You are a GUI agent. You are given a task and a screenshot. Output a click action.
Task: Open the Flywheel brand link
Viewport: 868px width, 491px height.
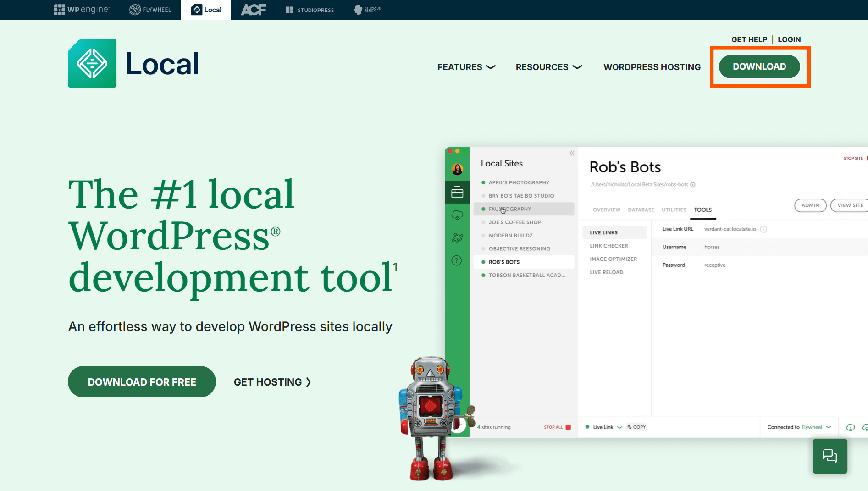150,10
